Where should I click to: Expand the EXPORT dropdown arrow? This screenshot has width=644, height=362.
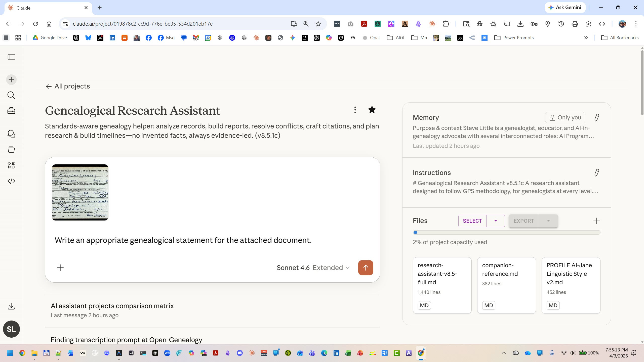(548, 221)
